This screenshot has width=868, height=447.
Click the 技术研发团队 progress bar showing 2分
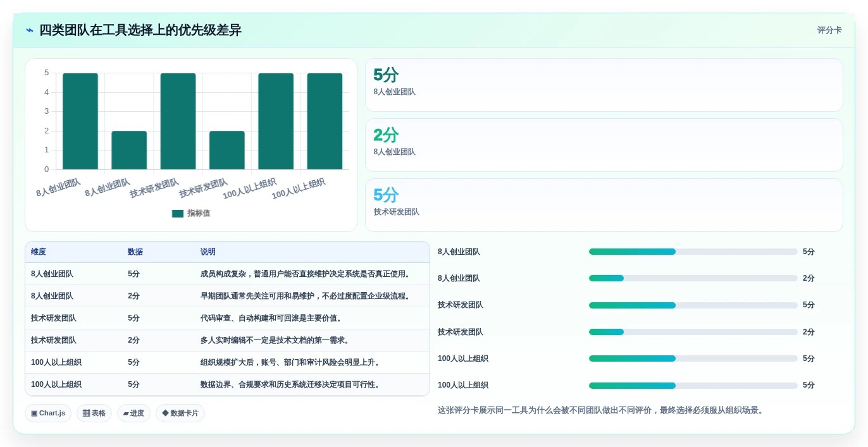[x=693, y=332]
